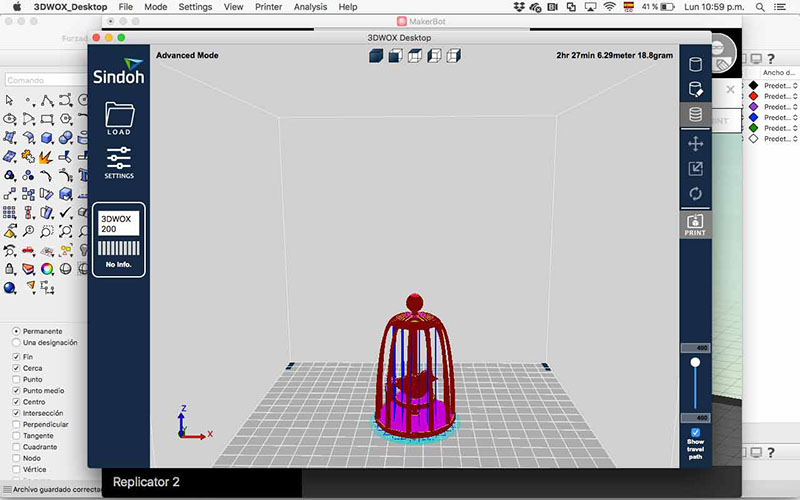
Task: Open the SETTINGS sliders icon
Action: (119, 162)
